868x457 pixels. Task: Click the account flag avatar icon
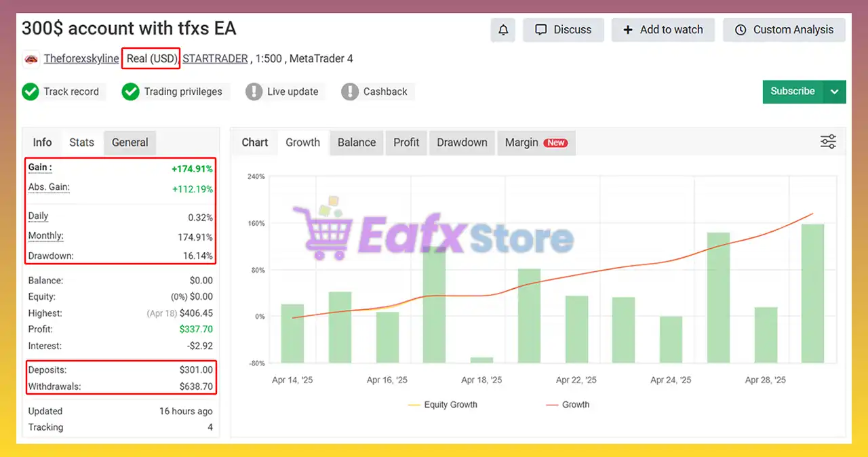pos(31,59)
